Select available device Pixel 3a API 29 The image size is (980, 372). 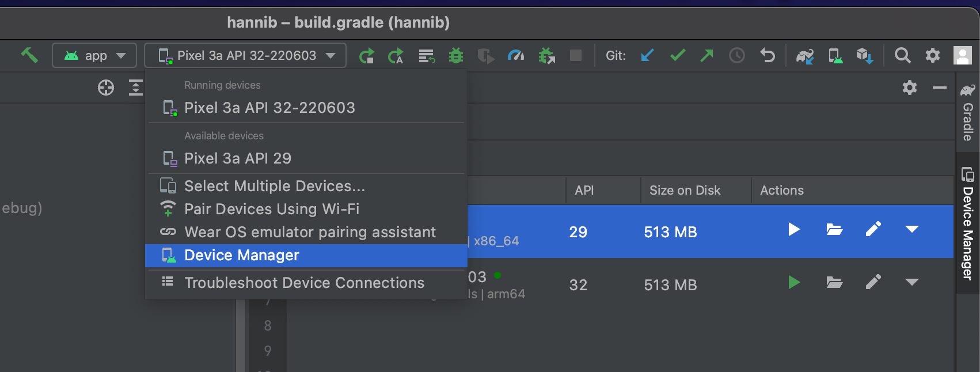[x=306, y=158]
